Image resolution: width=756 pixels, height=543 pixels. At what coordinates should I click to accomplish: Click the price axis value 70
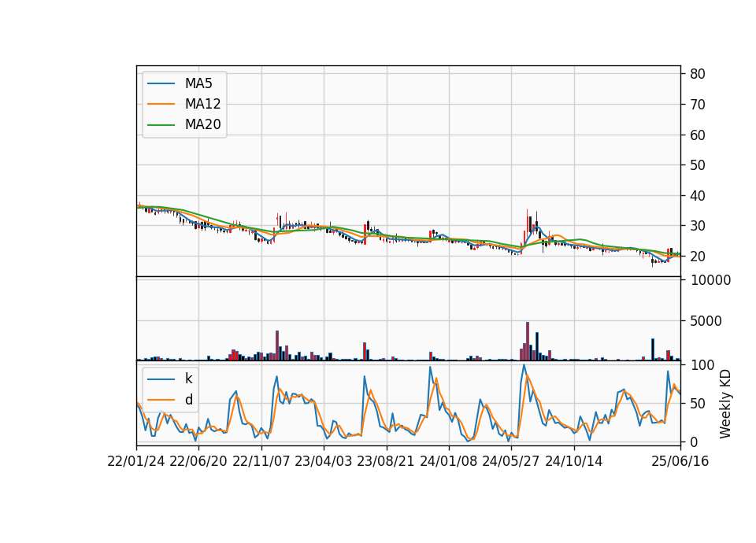[x=698, y=105]
